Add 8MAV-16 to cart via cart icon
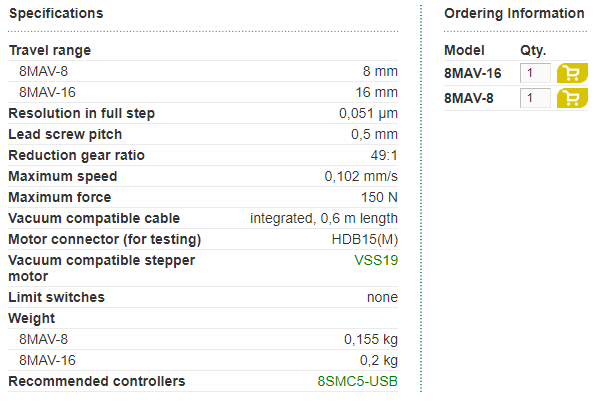Image resolution: width=600 pixels, height=411 pixels. coord(572,73)
